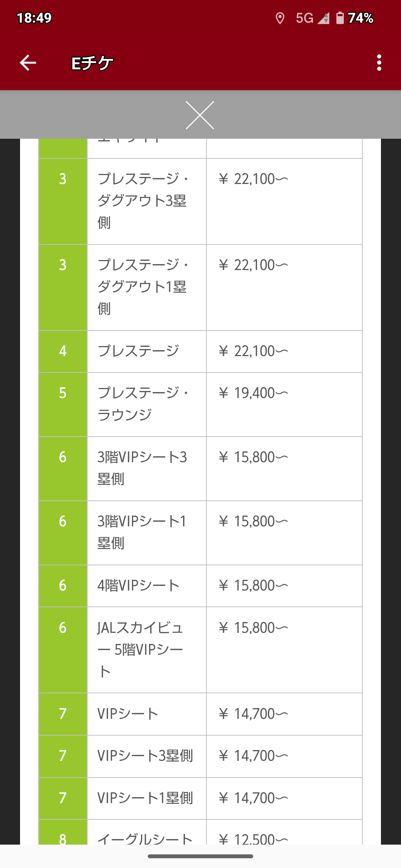Close the seat price popup with X
This screenshot has height=868, width=401.
tap(200, 115)
